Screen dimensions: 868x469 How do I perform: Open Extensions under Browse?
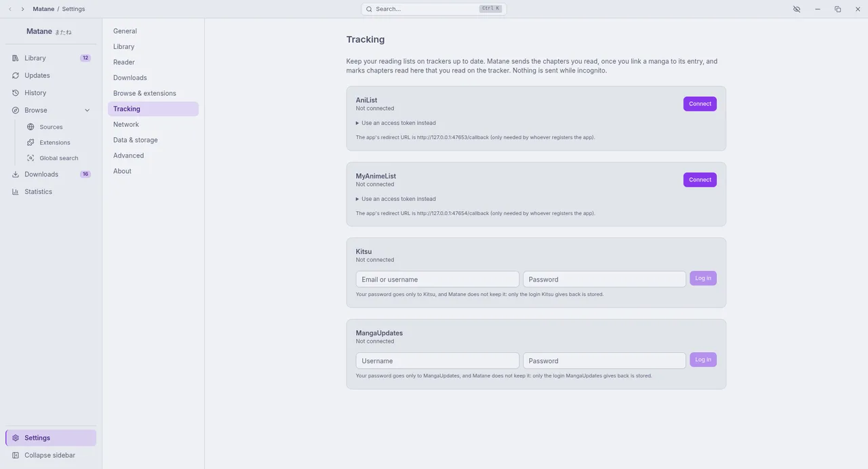59,143
